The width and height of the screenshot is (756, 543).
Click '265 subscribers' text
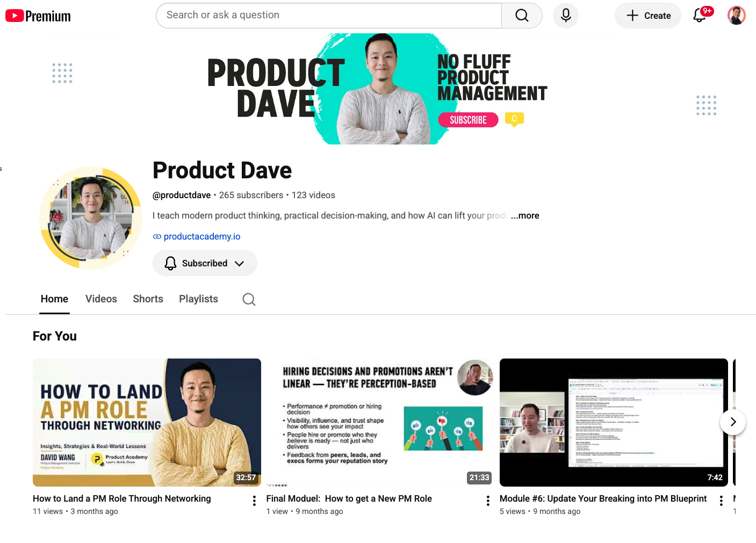(251, 195)
